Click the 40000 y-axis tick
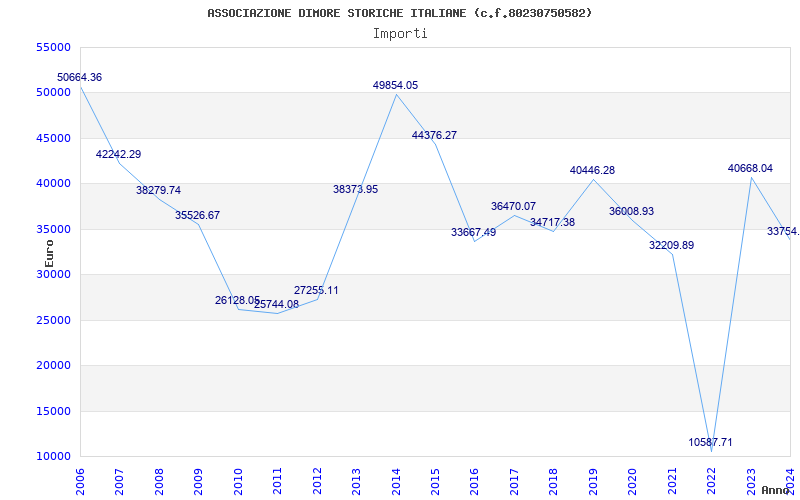The height and width of the screenshot is (500, 800). 53,184
